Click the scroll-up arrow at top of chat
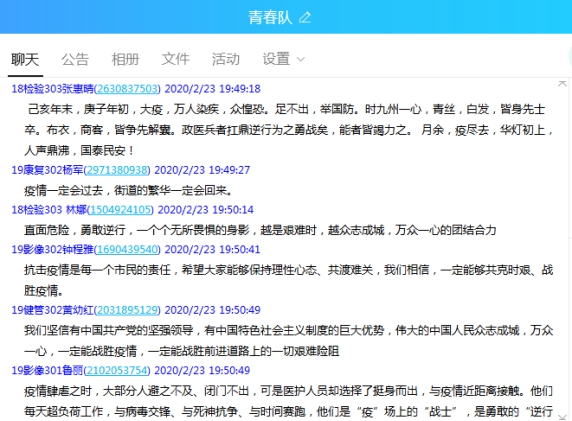This screenshot has height=421, width=572. coord(562,84)
